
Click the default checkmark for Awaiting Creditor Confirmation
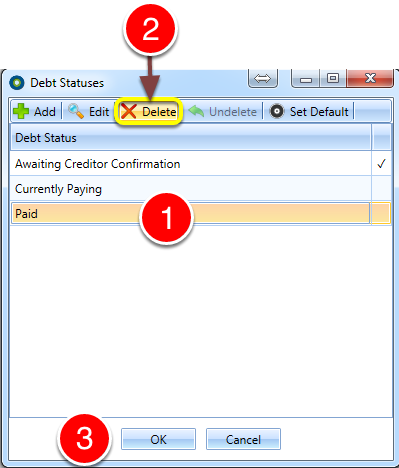(x=381, y=164)
